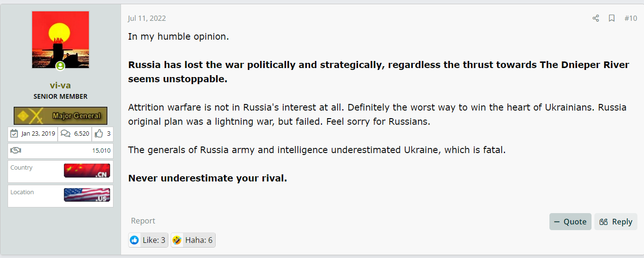Click the Major General rank badge

(61, 116)
